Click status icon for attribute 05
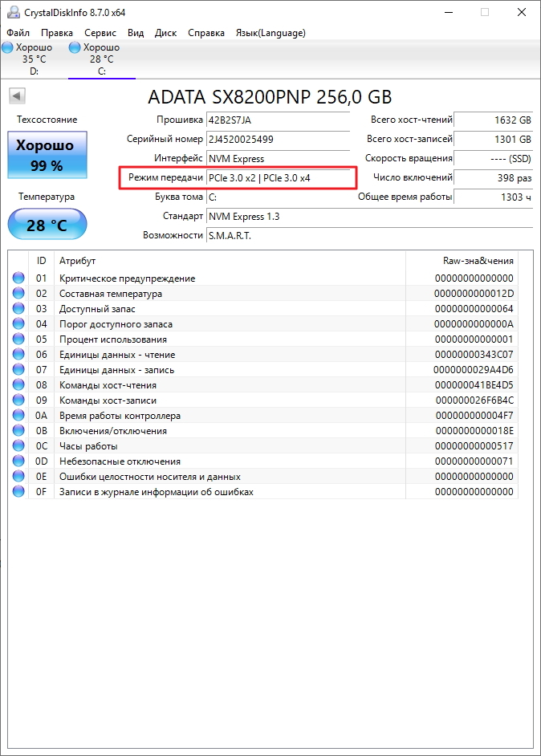 pyautogui.click(x=18, y=339)
